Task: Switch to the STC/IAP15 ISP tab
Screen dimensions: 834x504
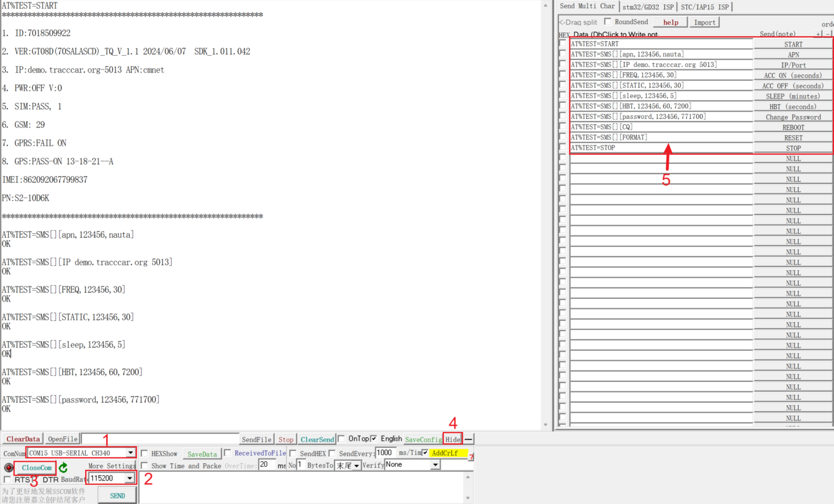Action: click(706, 7)
